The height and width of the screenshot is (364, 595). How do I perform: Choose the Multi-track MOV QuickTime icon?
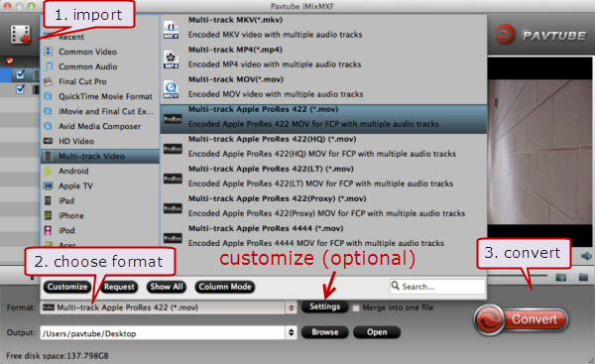[172, 89]
